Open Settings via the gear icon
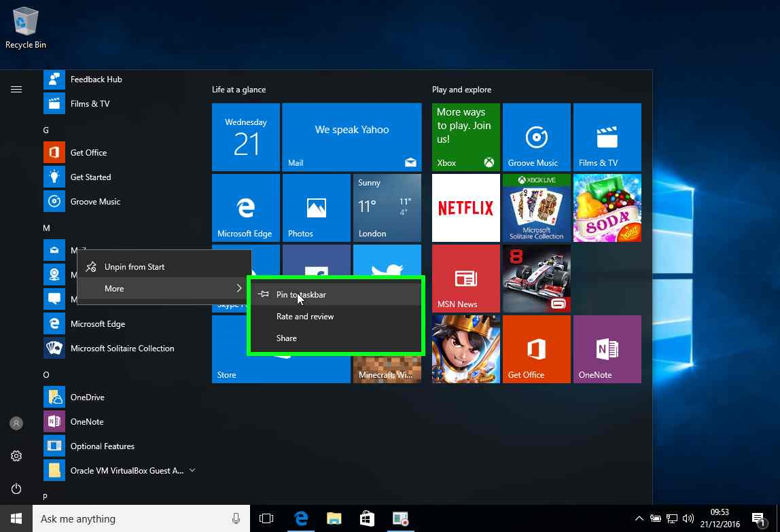 [16, 456]
